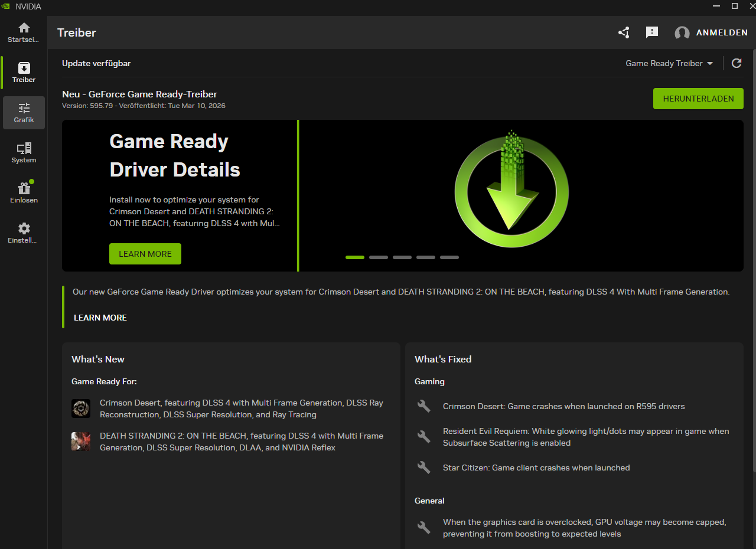Click the DEATH STRANDING 2 game thumbnail
Image resolution: width=756 pixels, height=549 pixels.
pos(81,442)
